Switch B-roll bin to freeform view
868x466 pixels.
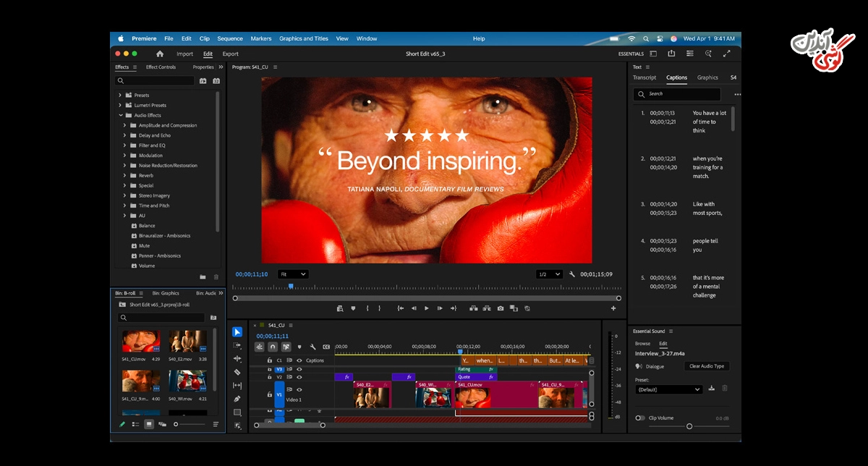coord(163,424)
